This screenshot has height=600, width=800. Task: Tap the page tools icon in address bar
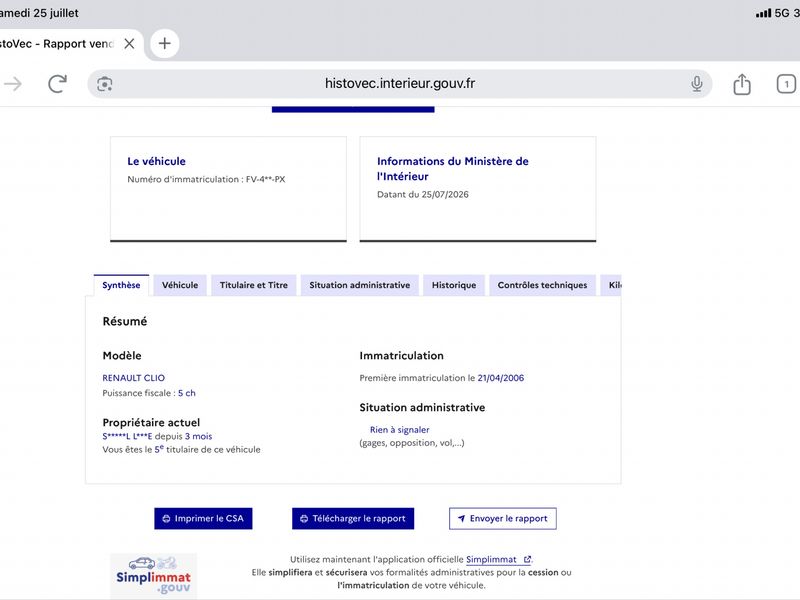105,84
